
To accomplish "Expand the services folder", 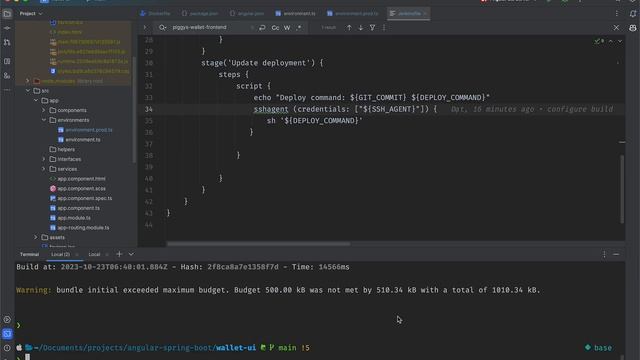I will click(44, 169).
